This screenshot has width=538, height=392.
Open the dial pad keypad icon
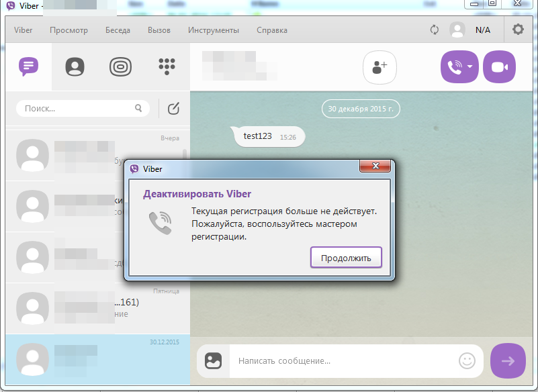click(166, 67)
